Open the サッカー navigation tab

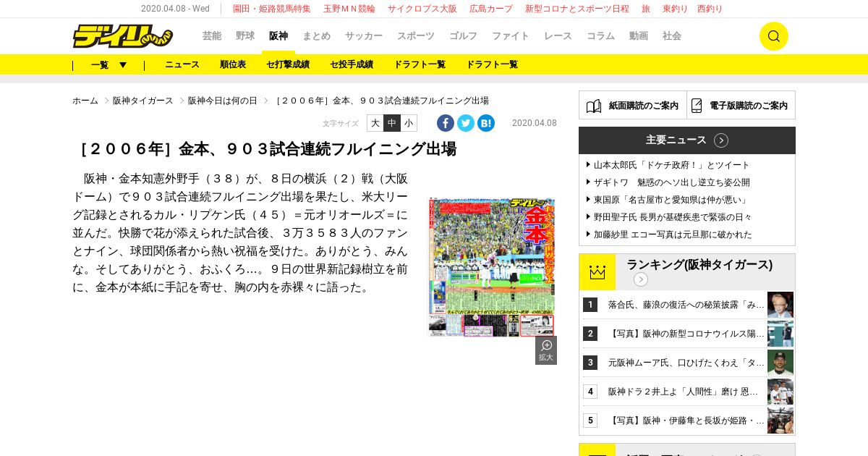[364, 36]
